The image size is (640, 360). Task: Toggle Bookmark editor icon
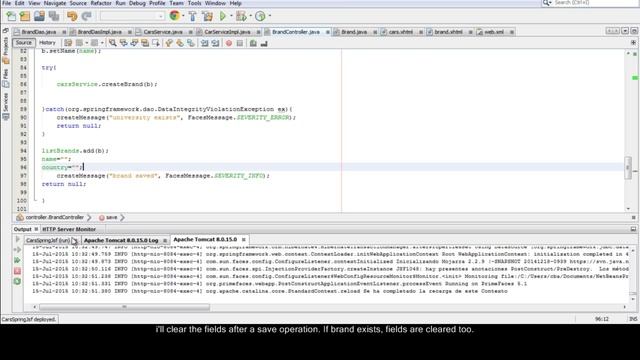[191, 43]
